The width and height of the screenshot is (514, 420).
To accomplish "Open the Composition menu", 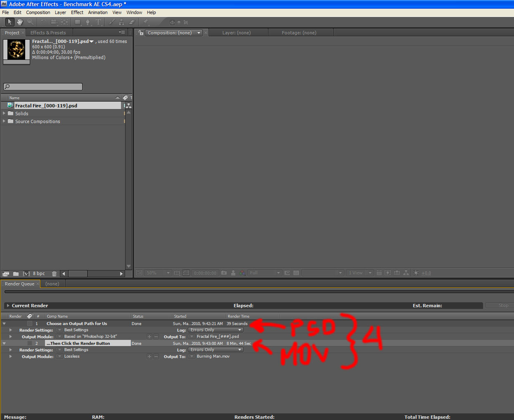I will pos(38,12).
